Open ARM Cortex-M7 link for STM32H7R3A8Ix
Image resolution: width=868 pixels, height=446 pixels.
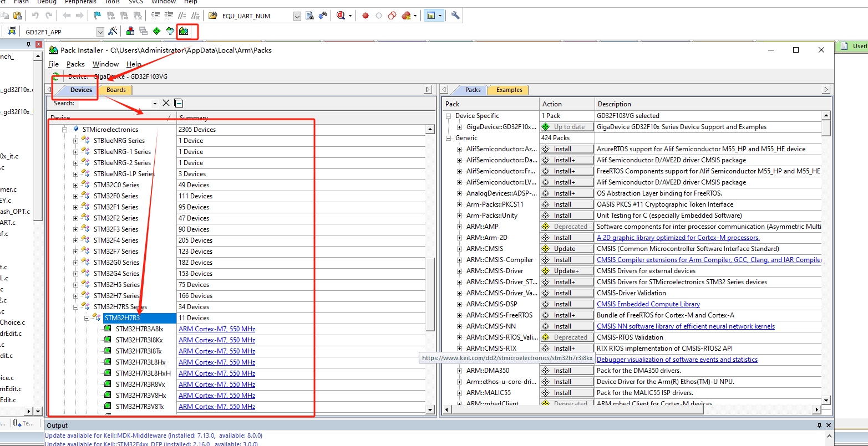217,329
